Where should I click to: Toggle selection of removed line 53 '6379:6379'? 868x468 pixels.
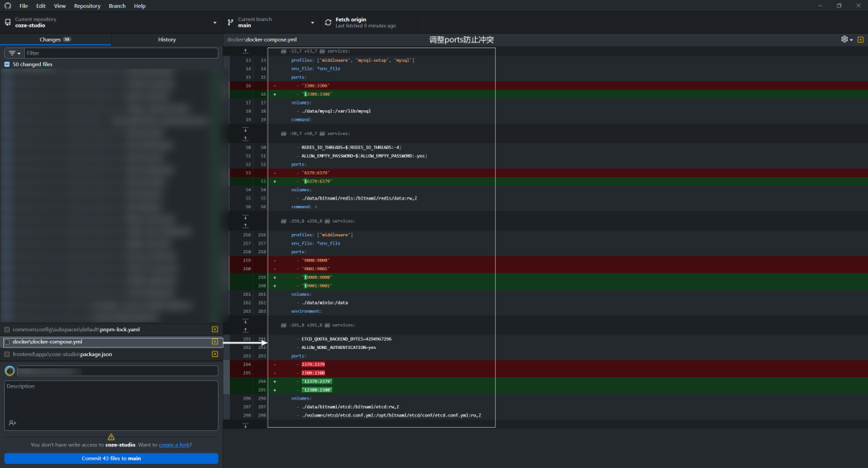(248, 173)
